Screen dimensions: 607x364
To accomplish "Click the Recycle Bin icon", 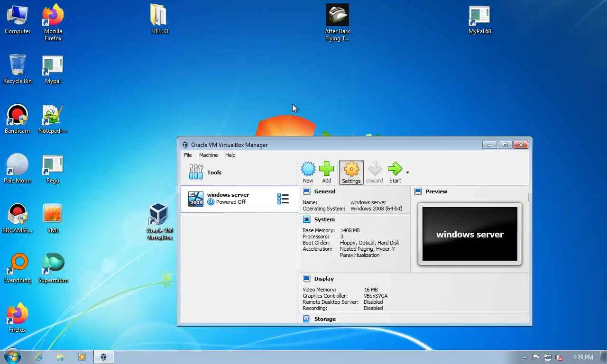I will 18,69.
